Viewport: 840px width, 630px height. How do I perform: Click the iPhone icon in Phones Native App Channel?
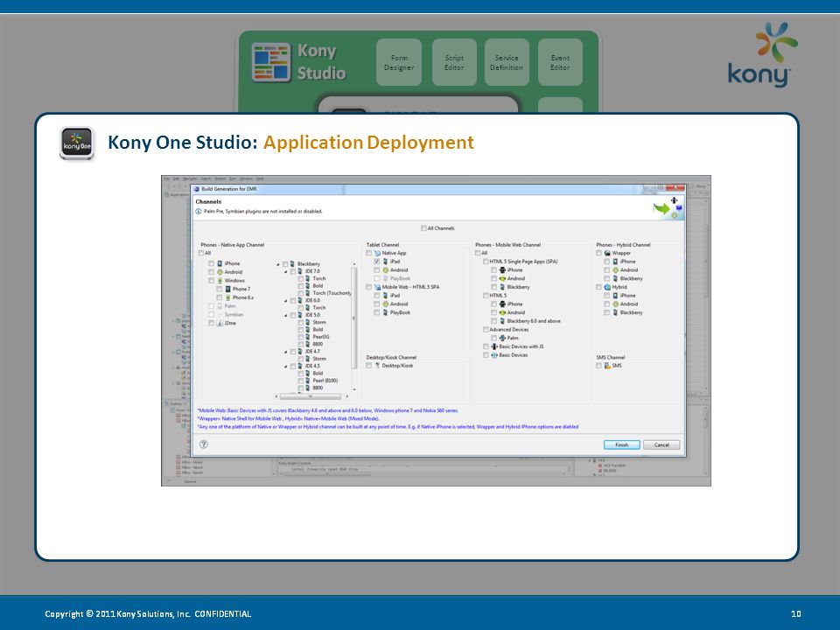click(220, 263)
